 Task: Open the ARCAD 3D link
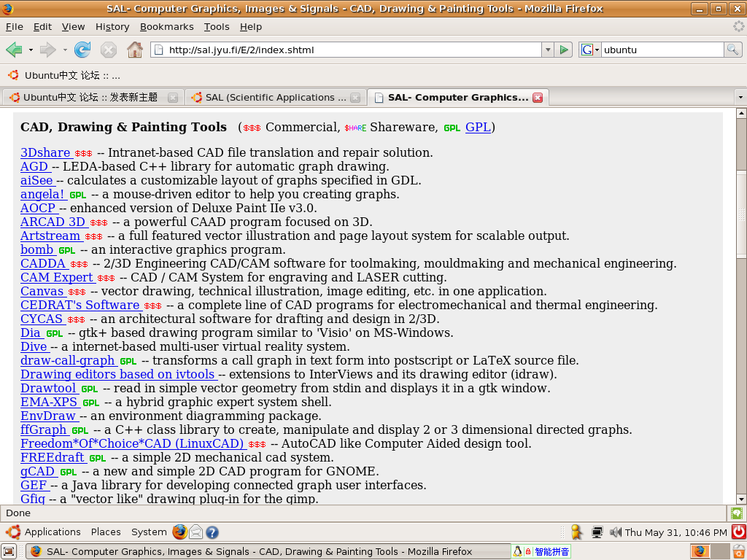point(53,222)
